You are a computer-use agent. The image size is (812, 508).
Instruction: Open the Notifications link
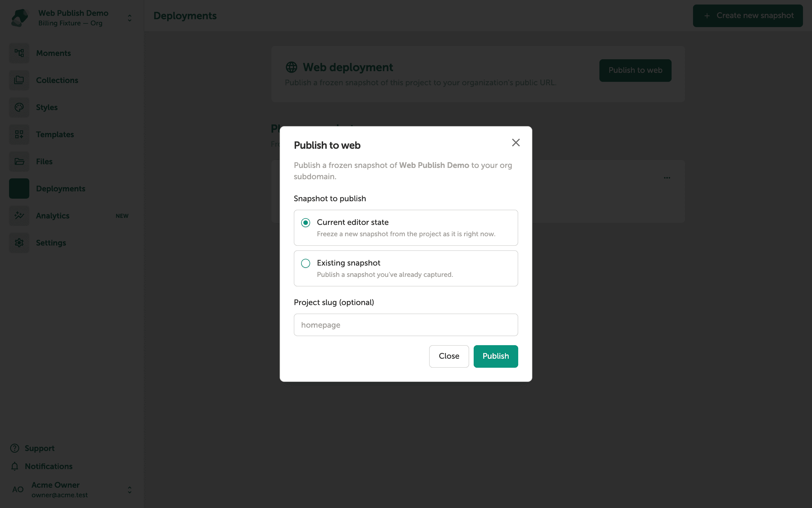[x=49, y=466]
